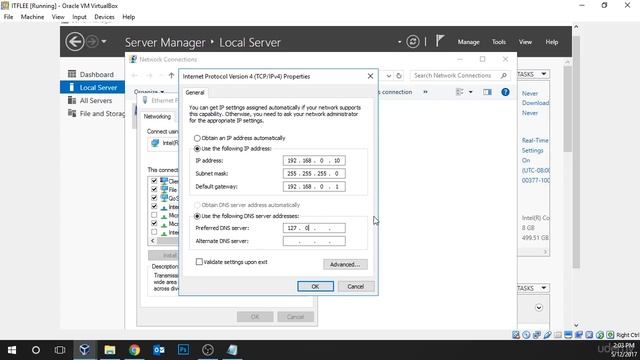Screen dimensions: 640x360
Task: Open Outlook from the taskbar
Action: (159, 350)
